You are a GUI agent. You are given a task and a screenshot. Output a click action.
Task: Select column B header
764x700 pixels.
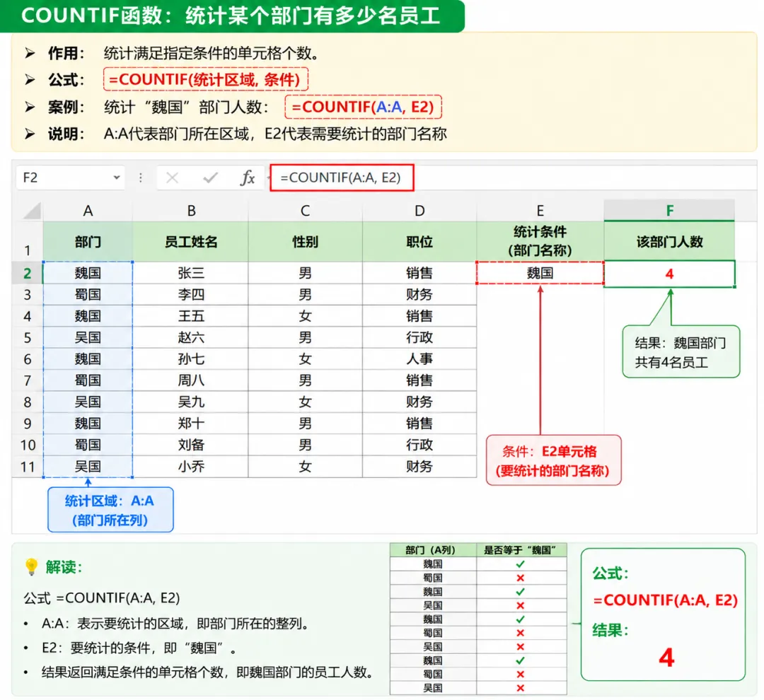tap(191, 211)
